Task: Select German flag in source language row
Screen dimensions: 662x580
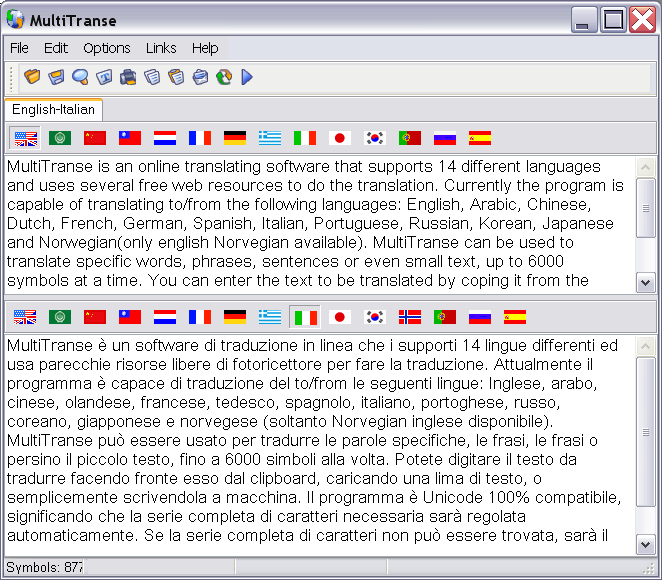Action: point(235,138)
